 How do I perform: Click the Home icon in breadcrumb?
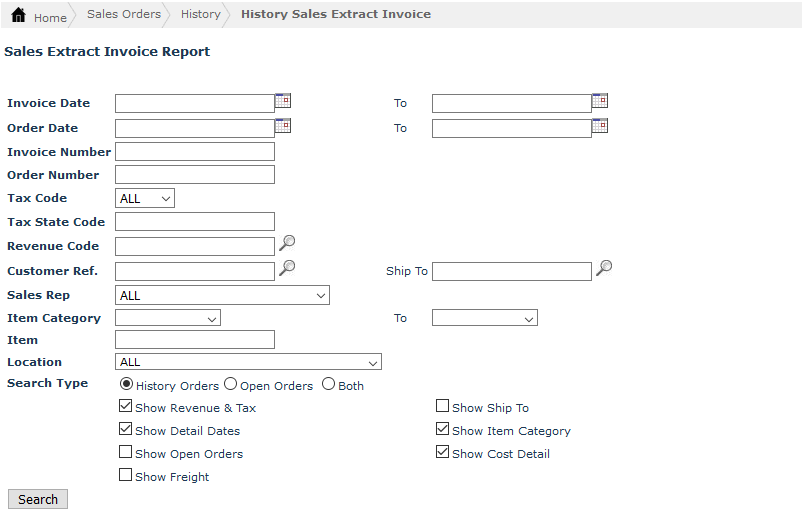point(19,16)
